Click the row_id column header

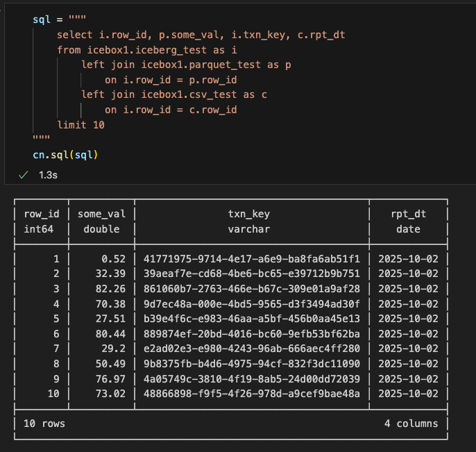[42, 214]
